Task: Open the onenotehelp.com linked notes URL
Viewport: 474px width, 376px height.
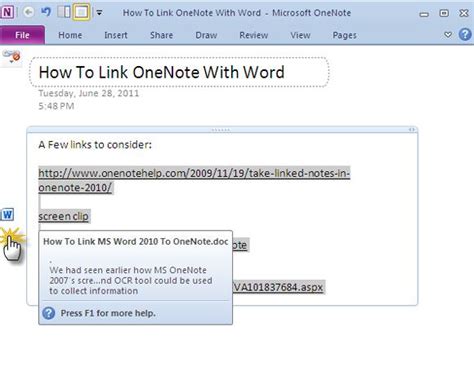Action: [x=194, y=180]
